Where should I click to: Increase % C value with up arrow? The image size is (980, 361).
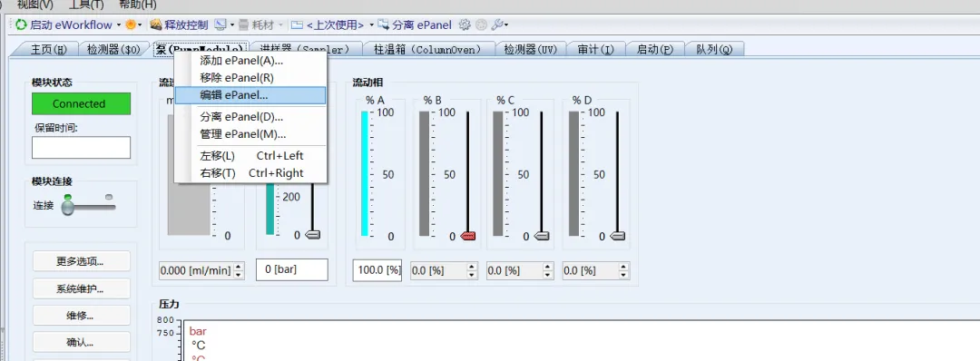[x=548, y=267]
